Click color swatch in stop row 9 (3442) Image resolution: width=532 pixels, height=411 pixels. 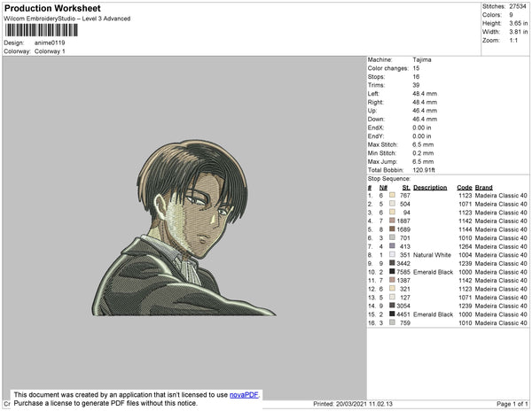coord(392,263)
